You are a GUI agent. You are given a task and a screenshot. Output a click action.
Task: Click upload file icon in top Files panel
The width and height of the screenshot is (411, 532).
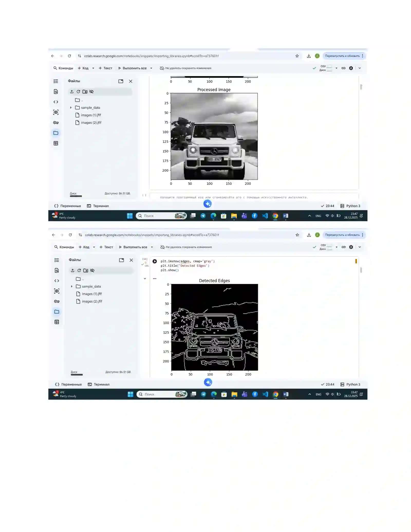pyautogui.click(x=72, y=91)
